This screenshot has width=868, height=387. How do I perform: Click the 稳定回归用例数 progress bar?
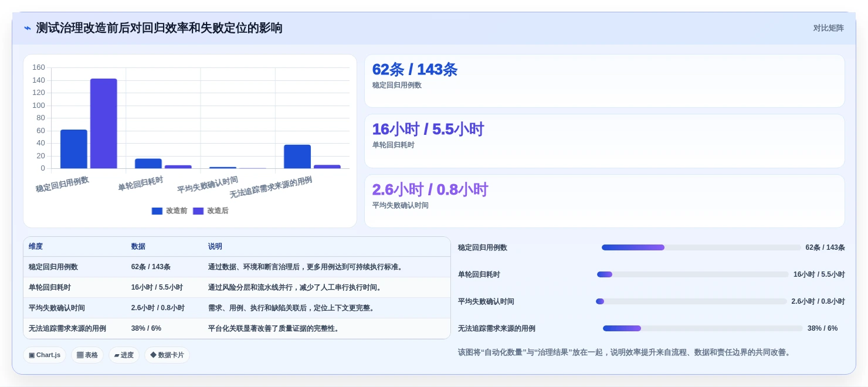point(701,247)
